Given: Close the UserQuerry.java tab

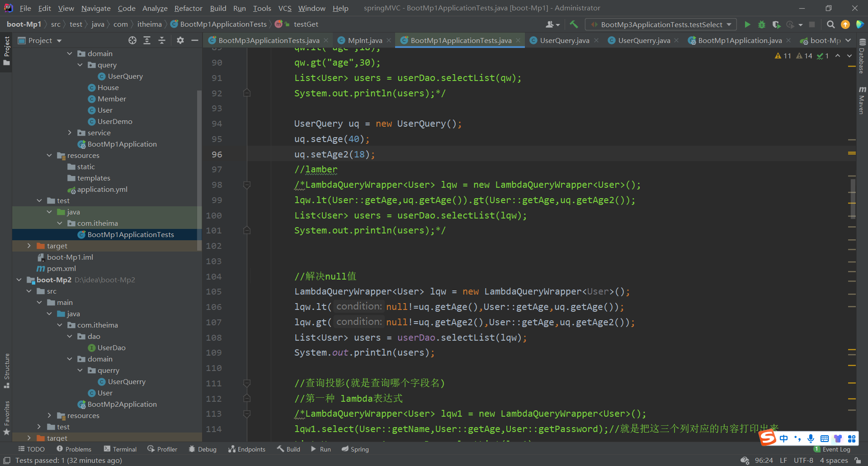Looking at the screenshot, I should (x=676, y=41).
